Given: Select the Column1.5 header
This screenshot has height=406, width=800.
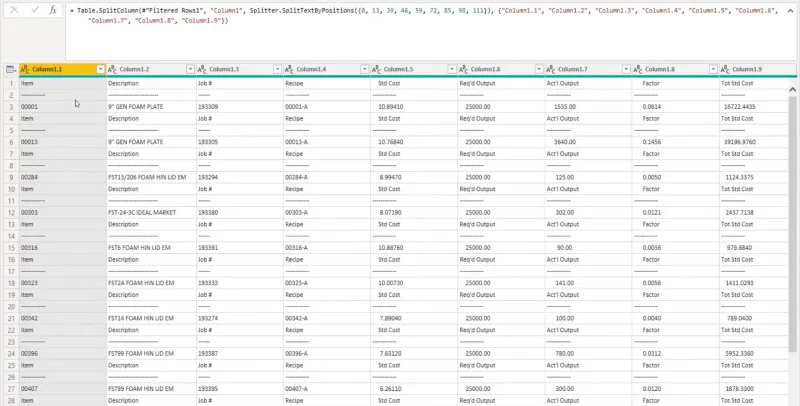Looking at the screenshot, I should click(x=414, y=69).
